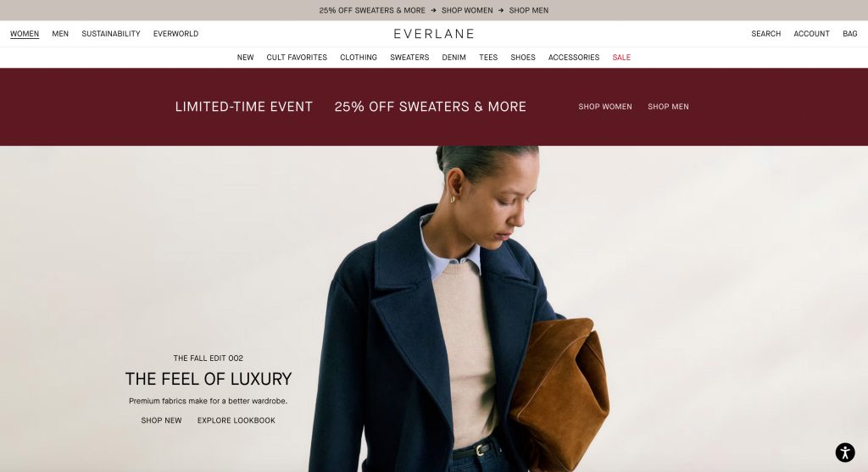The height and width of the screenshot is (472, 868).
Task: View the shopping Bag
Action: (x=849, y=34)
